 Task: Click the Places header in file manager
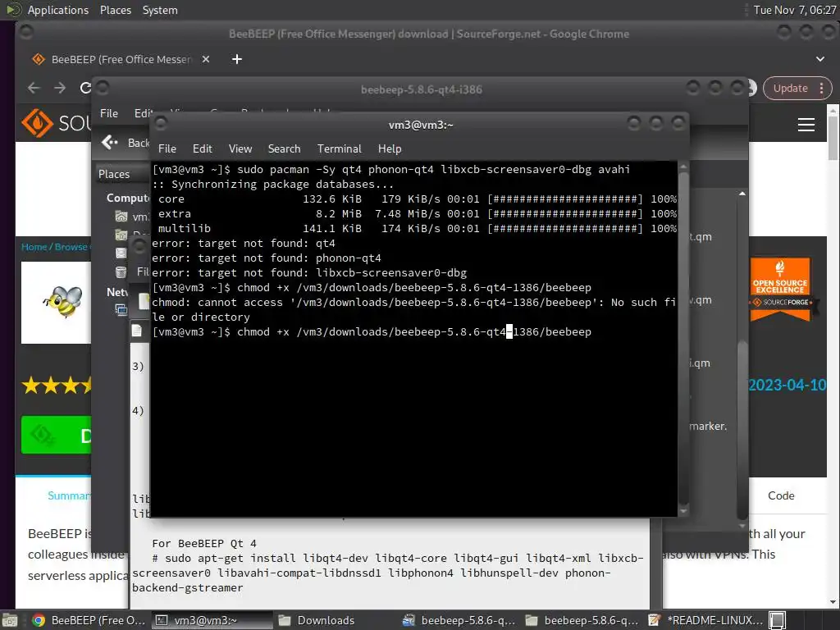(x=114, y=174)
